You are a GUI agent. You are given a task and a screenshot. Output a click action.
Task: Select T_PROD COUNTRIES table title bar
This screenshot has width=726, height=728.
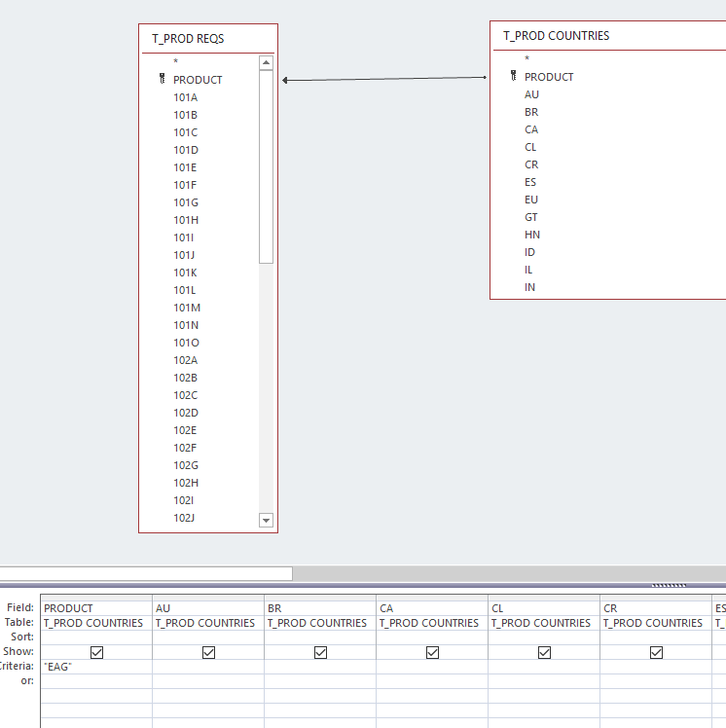[608, 36]
